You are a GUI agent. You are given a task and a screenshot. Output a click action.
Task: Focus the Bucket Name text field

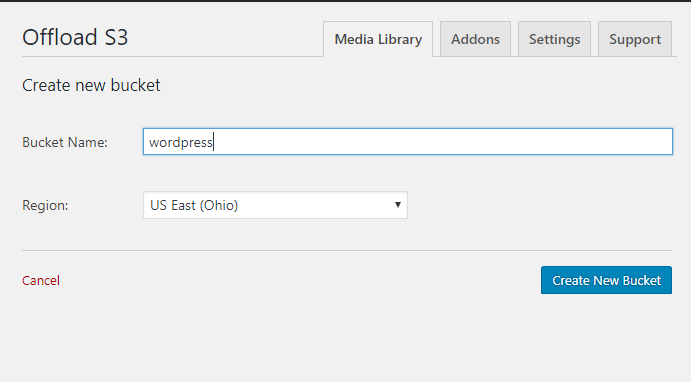tap(408, 141)
